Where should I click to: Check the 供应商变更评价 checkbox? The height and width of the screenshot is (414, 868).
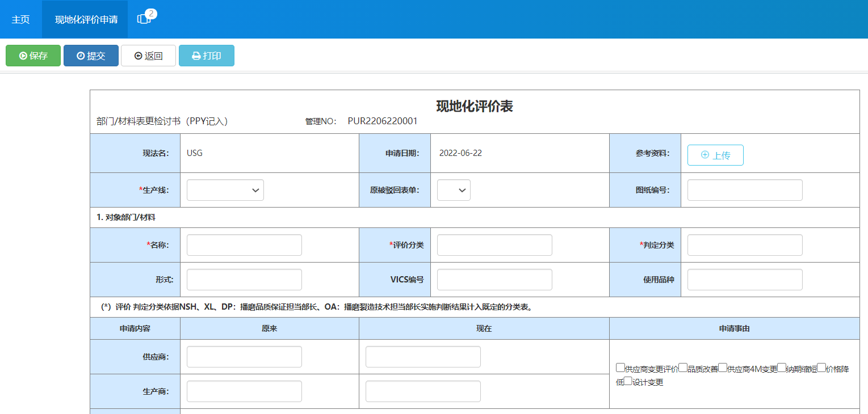(x=620, y=367)
